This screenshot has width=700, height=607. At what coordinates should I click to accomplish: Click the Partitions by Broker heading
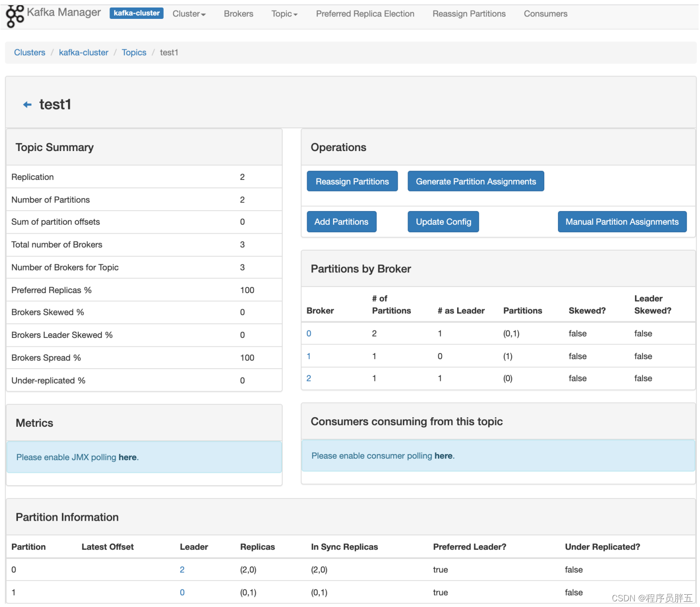361,269
